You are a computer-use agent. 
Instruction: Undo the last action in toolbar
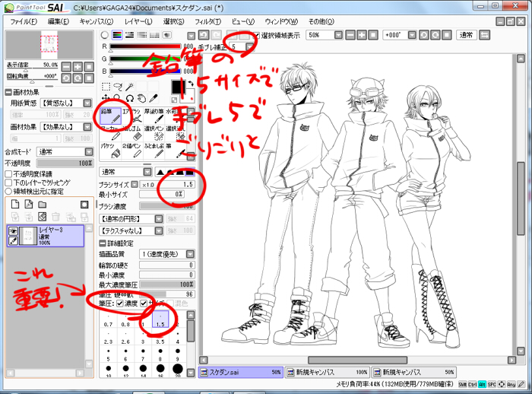[204, 35]
